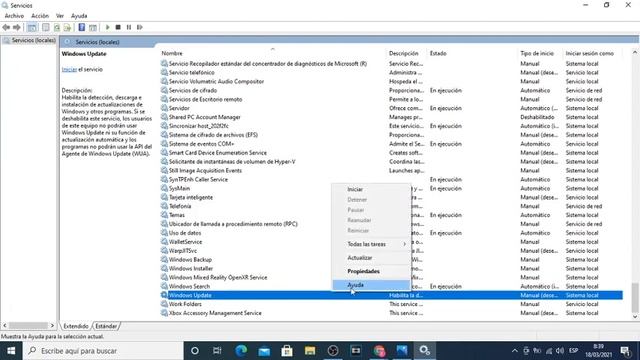
Task: Open Microsoft Store from the taskbar
Action: tap(287, 351)
